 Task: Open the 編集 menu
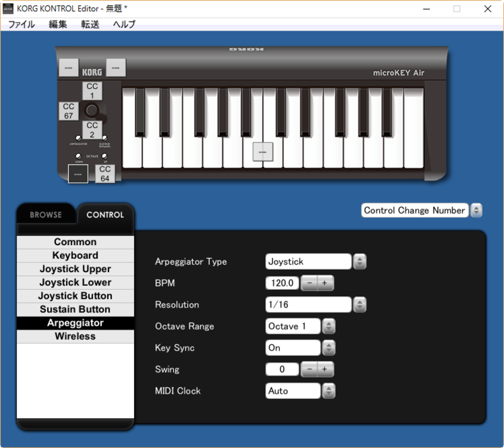pyautogui.click(x=58, y=25)
